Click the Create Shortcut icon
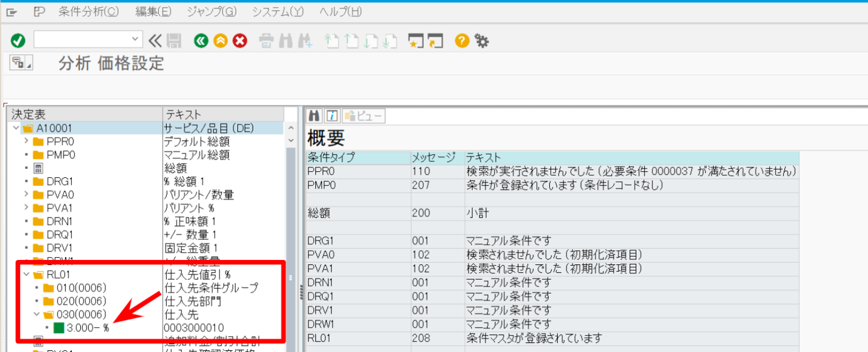 coord(435,41)
